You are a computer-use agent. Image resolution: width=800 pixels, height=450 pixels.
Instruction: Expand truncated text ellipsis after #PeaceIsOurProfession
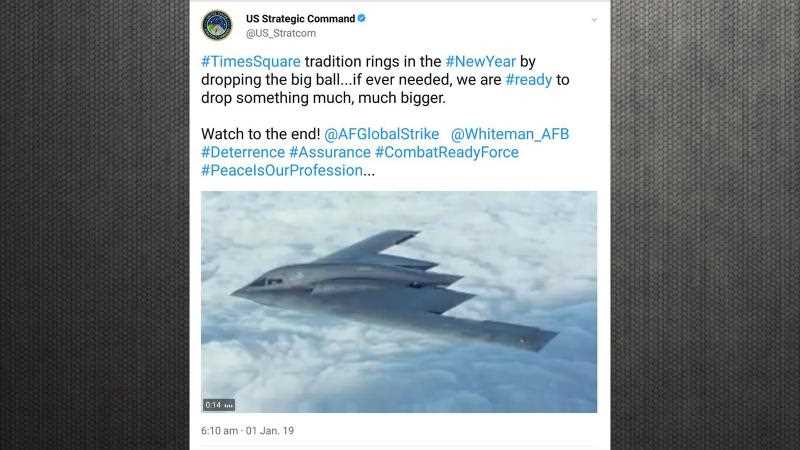(369, 172)
